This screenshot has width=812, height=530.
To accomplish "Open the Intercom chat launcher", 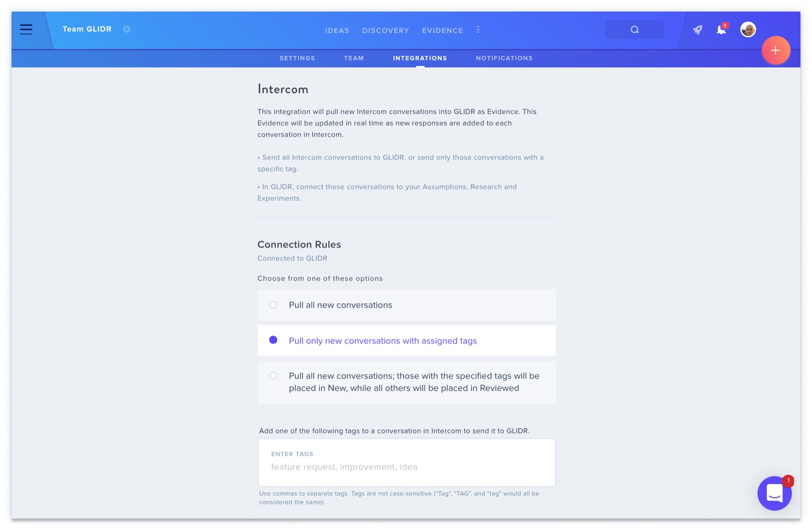I will click(774, 493).
